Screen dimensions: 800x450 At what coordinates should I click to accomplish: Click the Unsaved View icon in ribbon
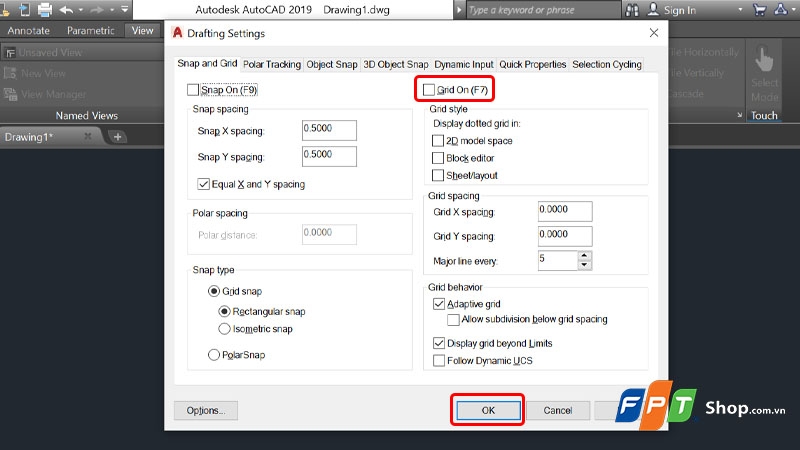tap(10, 53)
